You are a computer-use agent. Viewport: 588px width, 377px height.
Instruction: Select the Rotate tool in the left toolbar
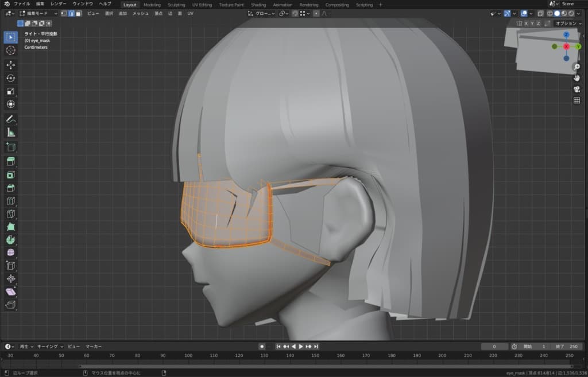click(10, 78)
